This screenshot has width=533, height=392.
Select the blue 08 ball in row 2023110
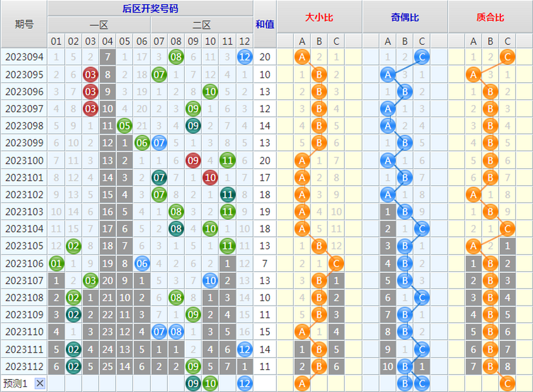pyautogui.click(x=176, y=332)
